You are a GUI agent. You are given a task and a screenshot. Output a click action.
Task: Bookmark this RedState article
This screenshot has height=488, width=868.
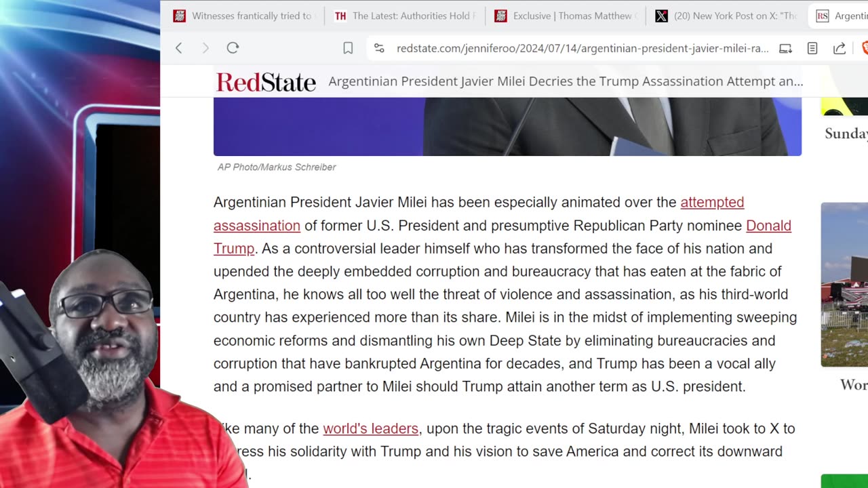(348, 48)
